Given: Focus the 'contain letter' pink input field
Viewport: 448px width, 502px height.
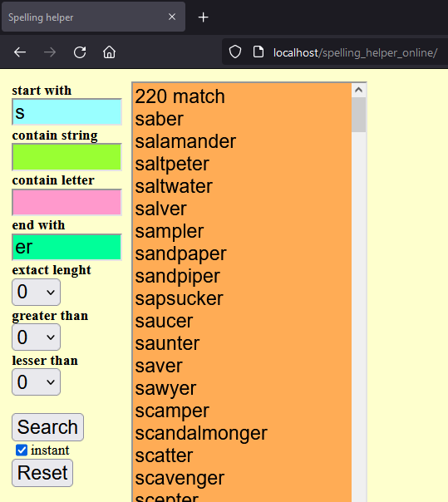Looking at the screenshot, I should pos(67,202).
